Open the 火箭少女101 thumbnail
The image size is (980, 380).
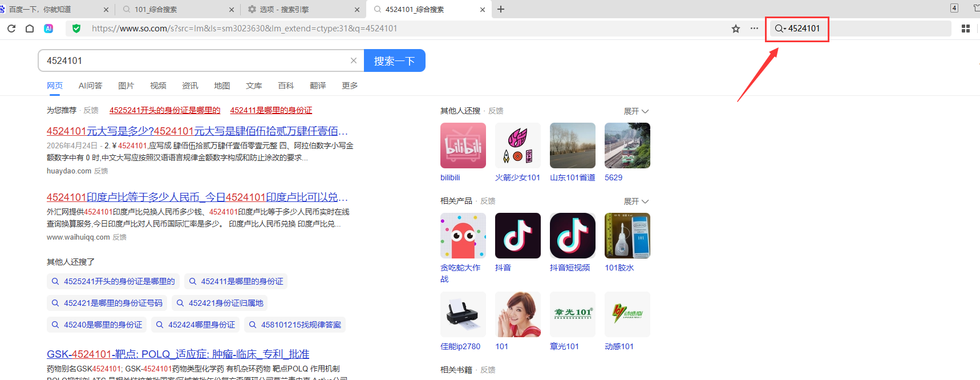(x=518, y=145)
